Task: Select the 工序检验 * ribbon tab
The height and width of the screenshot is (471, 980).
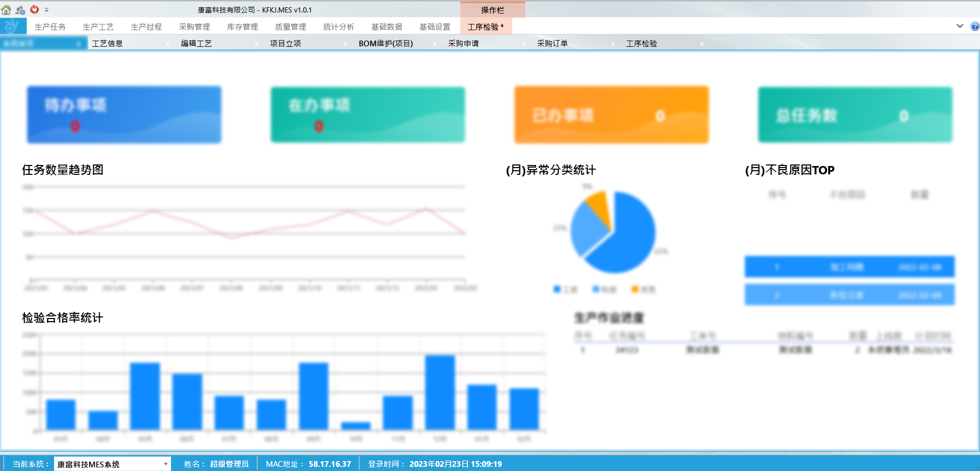Action: pyautogui.click(x=485, y=27)
